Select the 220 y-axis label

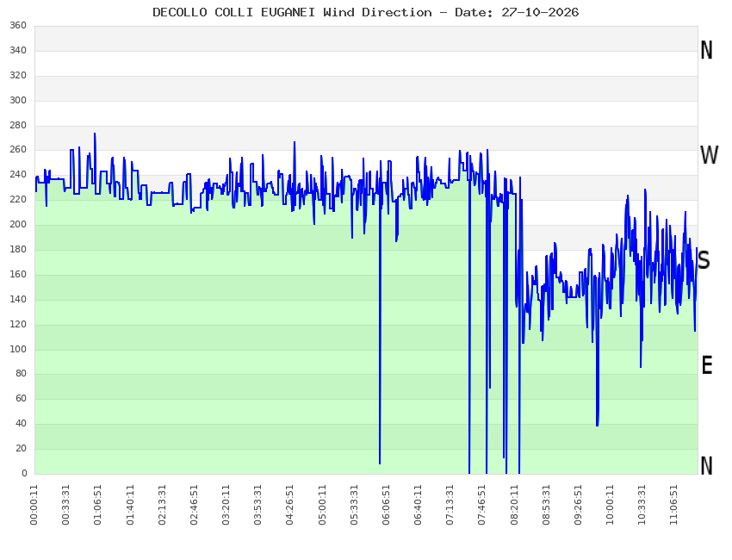point(18,199)
